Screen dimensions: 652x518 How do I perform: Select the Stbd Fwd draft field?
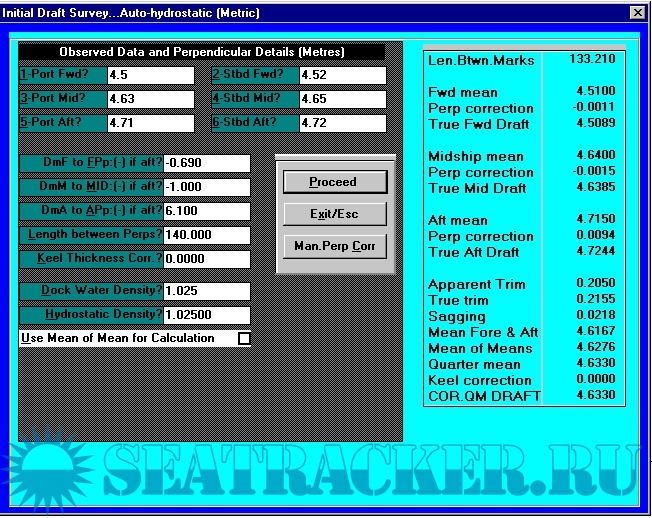[x=342, y=76]
